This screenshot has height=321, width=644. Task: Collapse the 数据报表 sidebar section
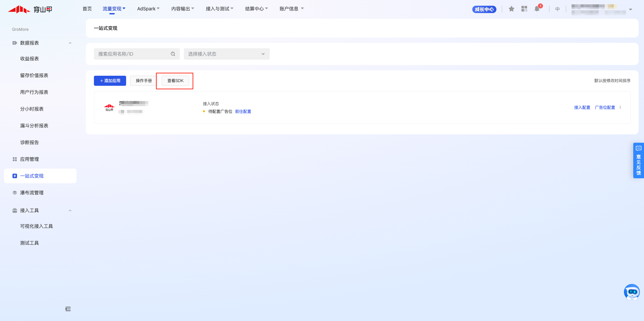(70, 43)
